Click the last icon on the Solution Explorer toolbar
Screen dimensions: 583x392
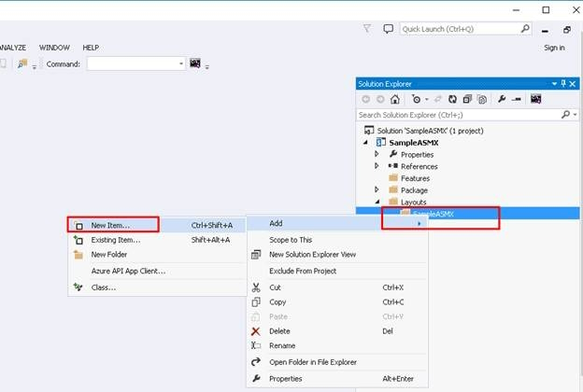[535, 99]
